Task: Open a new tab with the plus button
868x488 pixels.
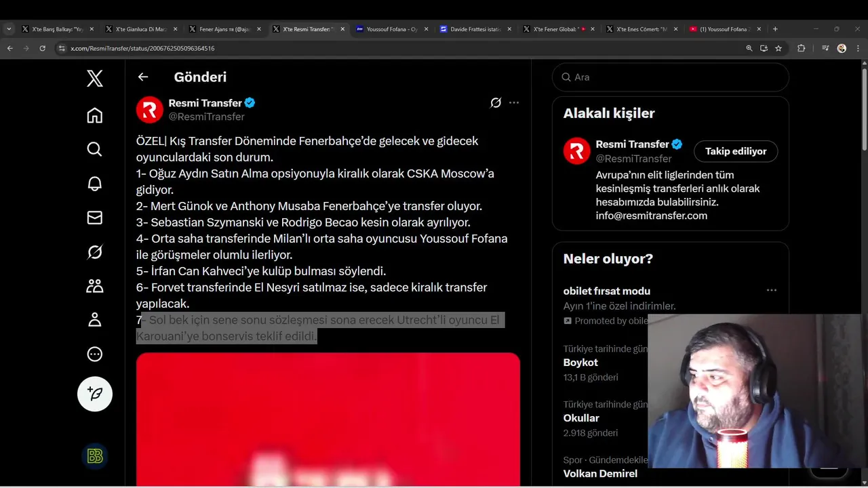Action: [775, 29]
